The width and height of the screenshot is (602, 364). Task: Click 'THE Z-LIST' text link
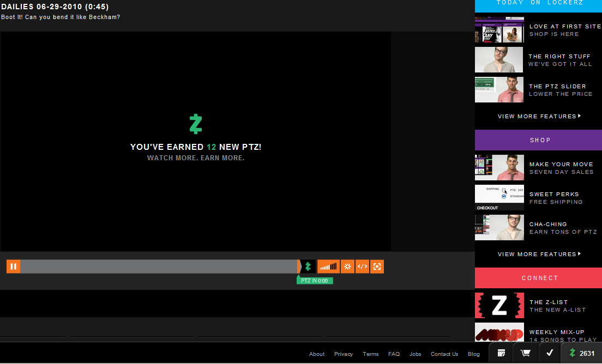click(549, 302)
